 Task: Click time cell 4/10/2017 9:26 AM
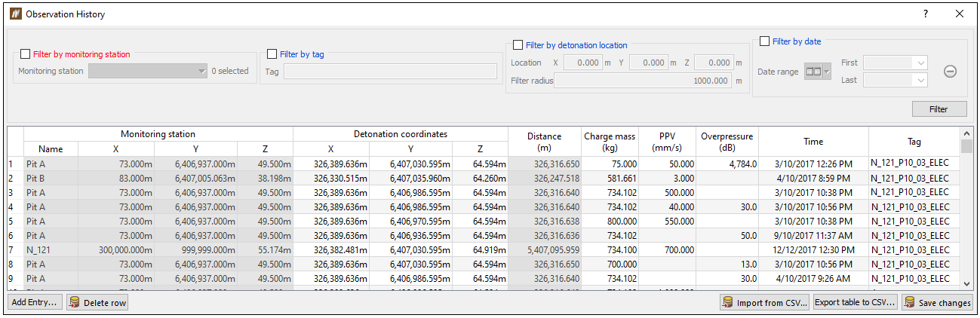(x=813, y=278)
